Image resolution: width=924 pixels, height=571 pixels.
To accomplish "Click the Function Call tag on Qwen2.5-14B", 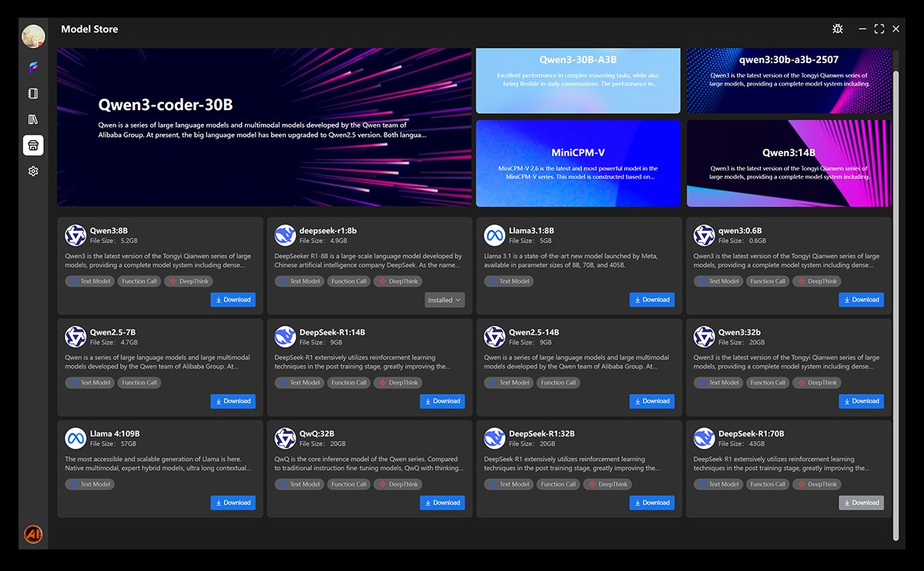I will click(558, 382).
